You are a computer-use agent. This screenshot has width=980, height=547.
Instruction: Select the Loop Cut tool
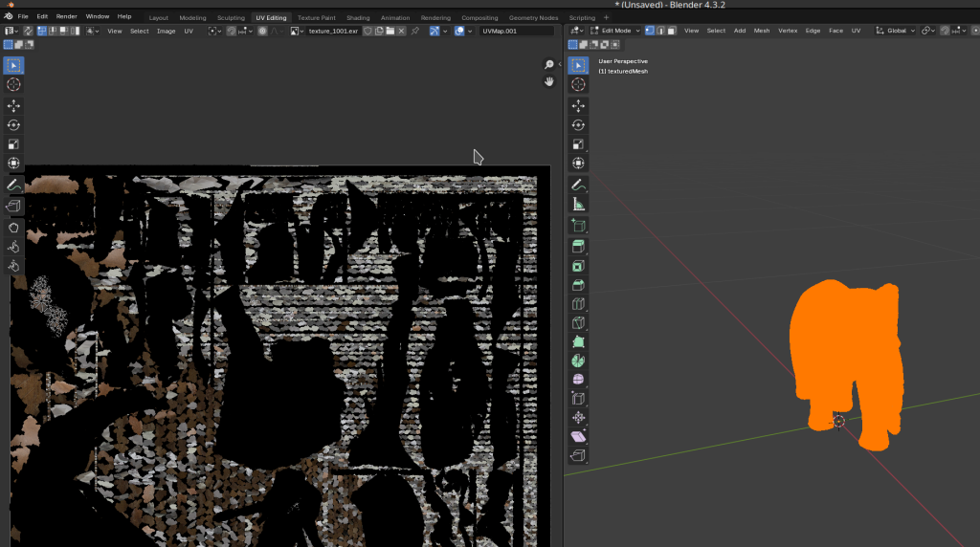[578, 304]
